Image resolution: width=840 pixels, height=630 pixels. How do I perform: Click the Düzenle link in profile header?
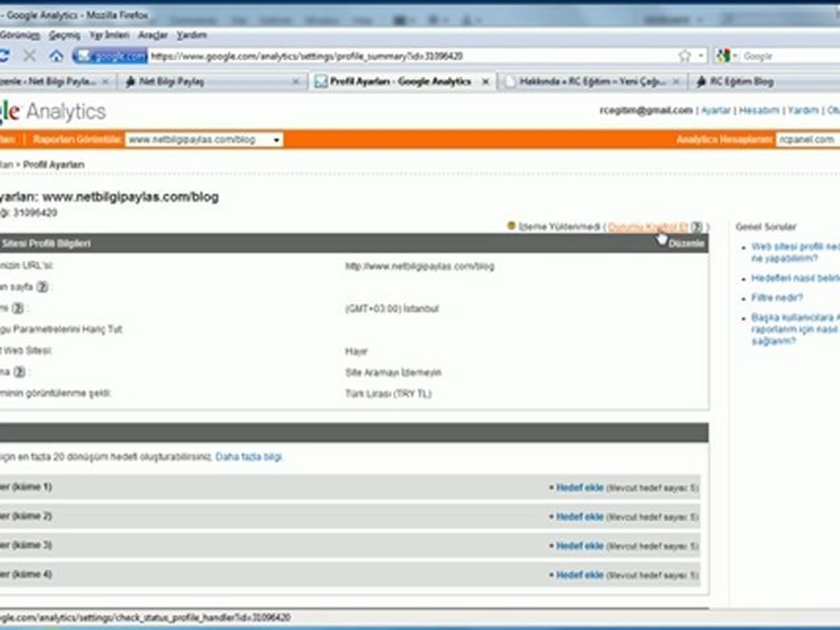pos(686,244)
